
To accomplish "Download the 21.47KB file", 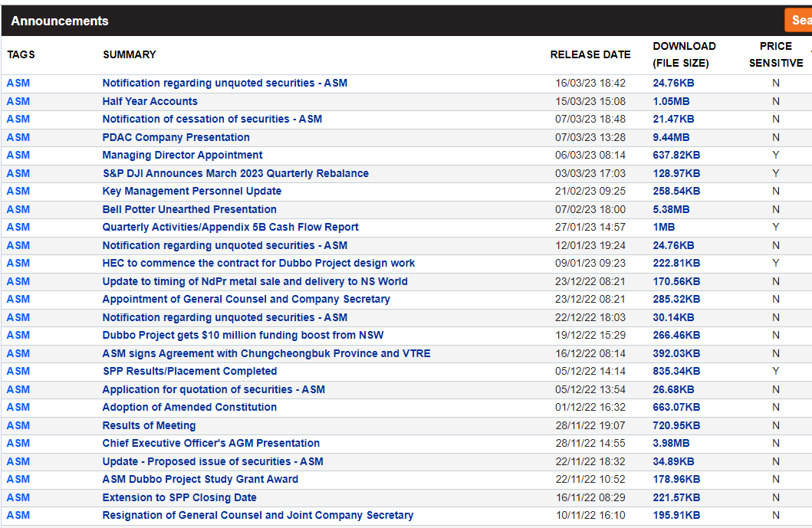I will point(674,119).
